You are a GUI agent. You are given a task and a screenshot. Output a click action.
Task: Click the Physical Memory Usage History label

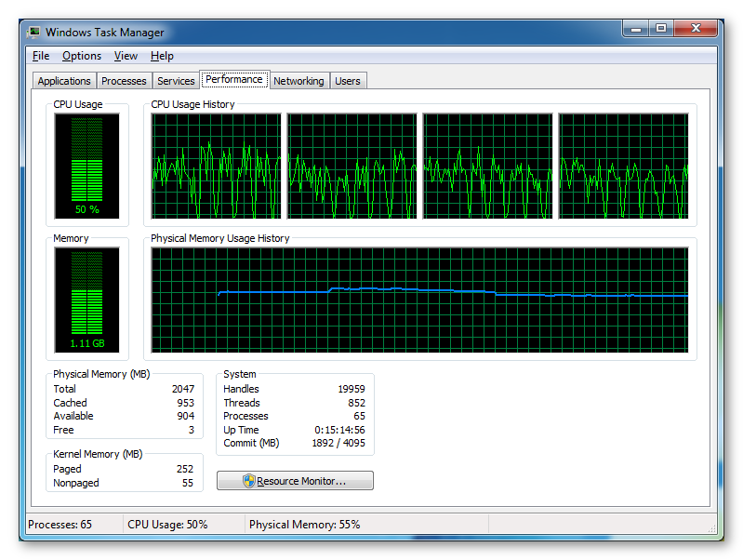click(219, 238)
